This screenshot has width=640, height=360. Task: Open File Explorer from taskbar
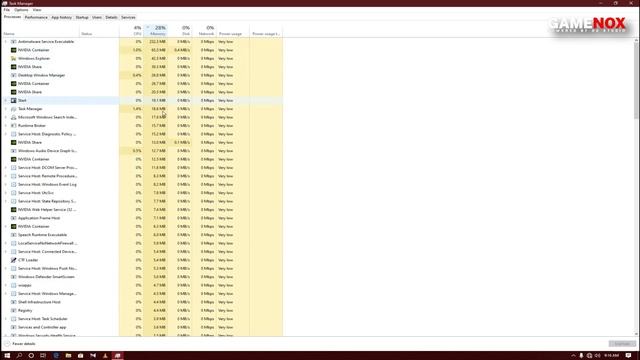68,356
